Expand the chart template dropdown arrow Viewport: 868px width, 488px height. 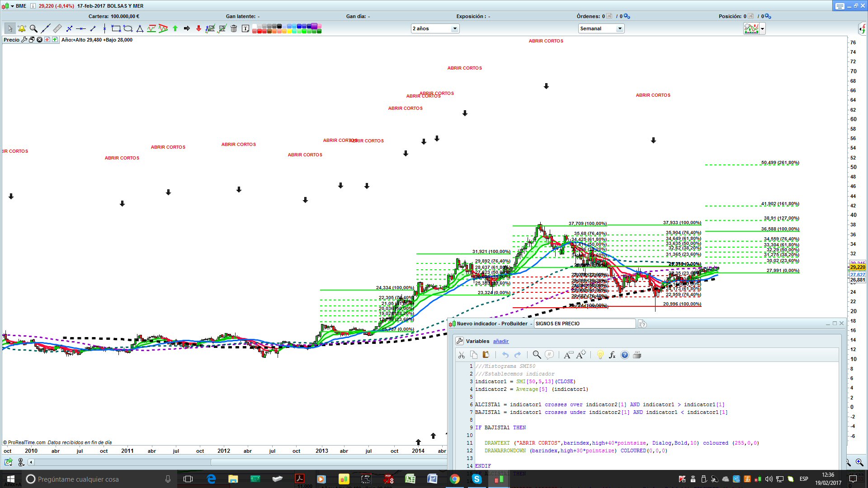click(763, 28)
